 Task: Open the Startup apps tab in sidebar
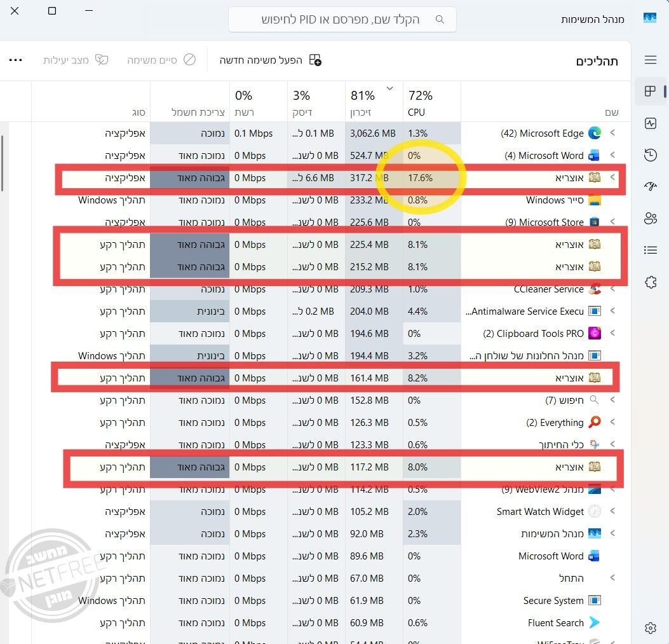coord(650,187)
